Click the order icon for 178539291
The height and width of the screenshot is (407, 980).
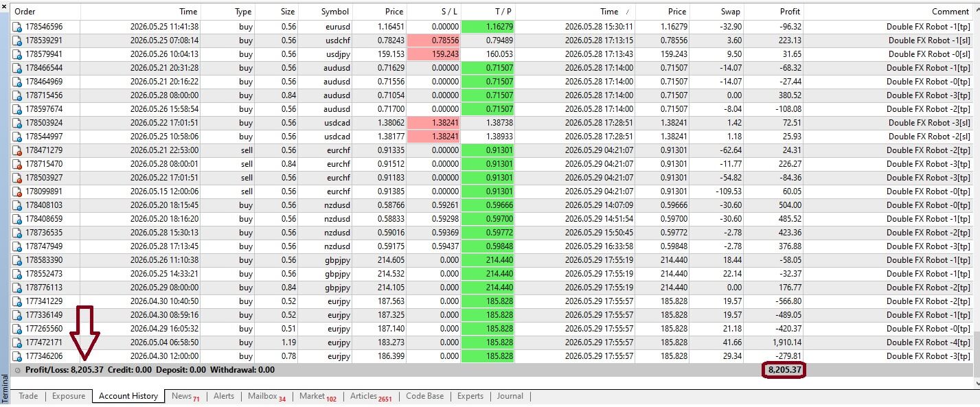point(18,40)
